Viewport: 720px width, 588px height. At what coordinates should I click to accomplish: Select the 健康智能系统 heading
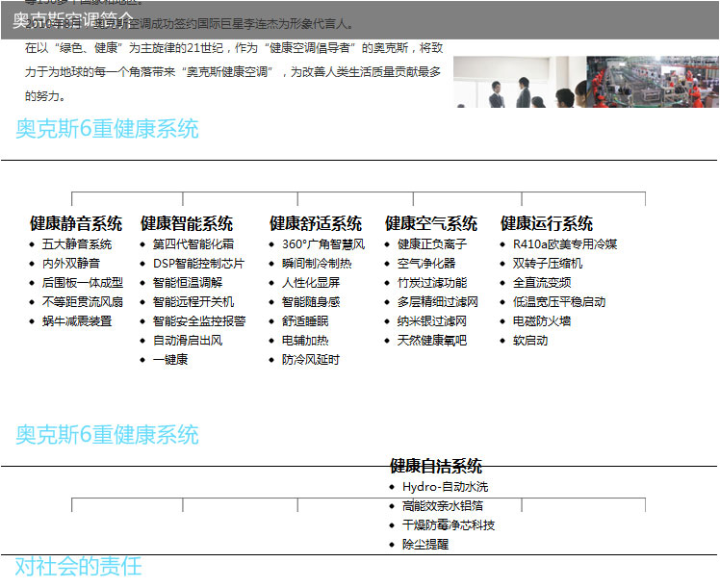click(187, 223)
